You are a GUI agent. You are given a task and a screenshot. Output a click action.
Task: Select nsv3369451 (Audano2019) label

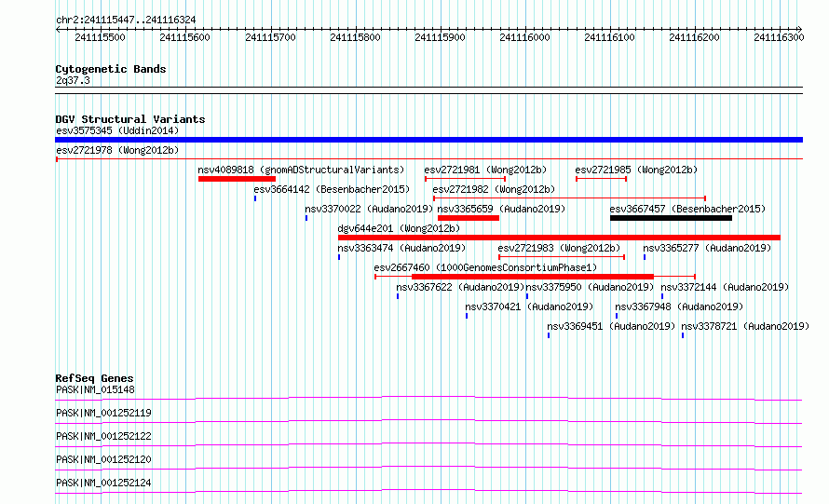611,326
